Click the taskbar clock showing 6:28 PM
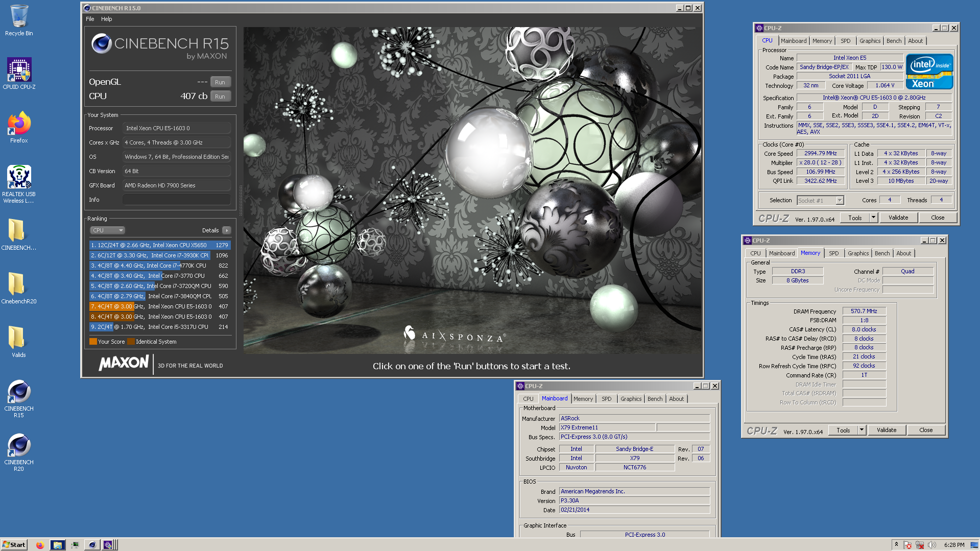 (954, 545)
